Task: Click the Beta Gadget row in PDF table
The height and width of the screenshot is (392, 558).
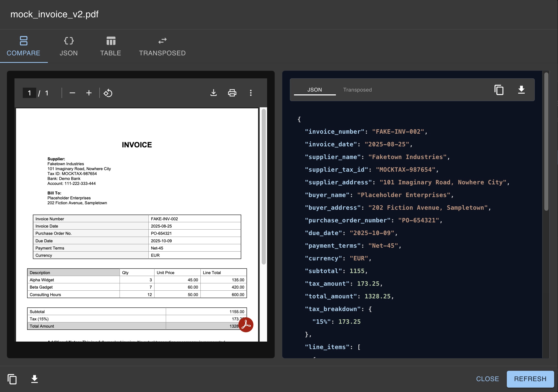Action: 137,287
